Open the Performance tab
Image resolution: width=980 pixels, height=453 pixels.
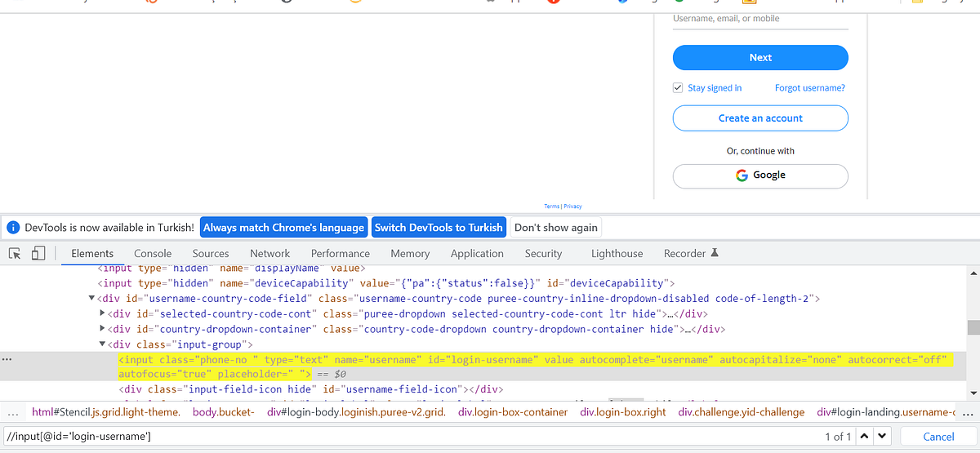[341, 254]
